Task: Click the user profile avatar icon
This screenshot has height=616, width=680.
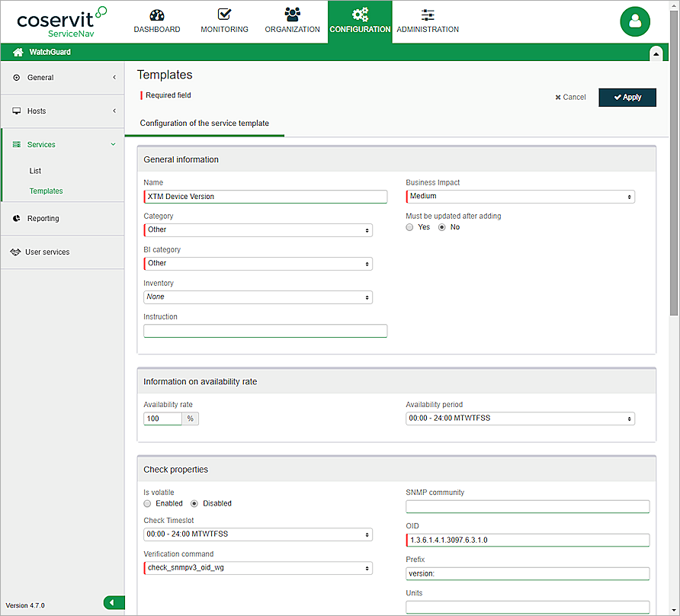Action: [x=635, y=21]
